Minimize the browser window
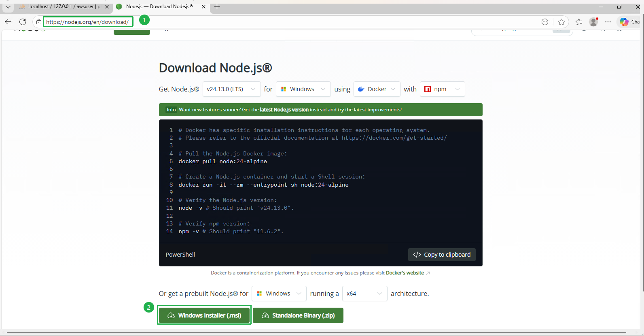Screen dimensions: 644x336 pos(601,7)
